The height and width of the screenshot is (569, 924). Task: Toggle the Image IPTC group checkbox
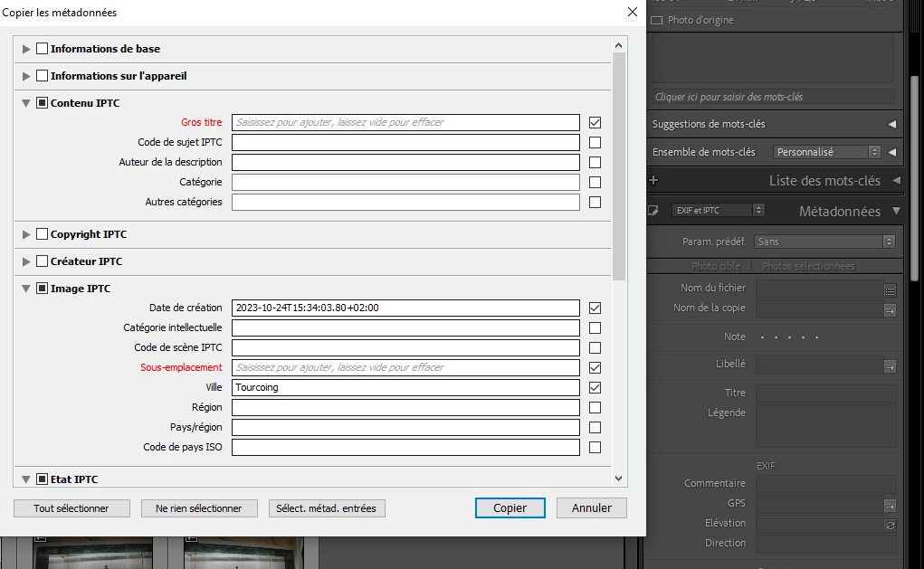click(42, 288)
